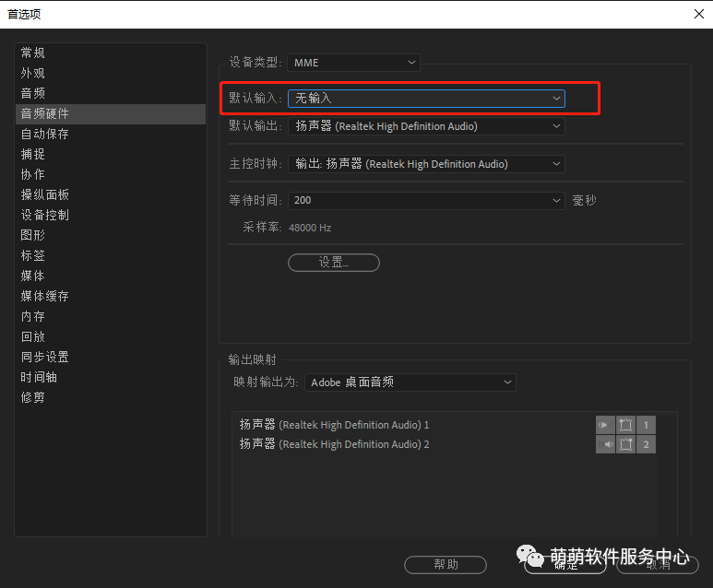Screen dimensions: 713x588
Task: Click the front-right surround icon in row 2
Action: click(x=625, y=444)
